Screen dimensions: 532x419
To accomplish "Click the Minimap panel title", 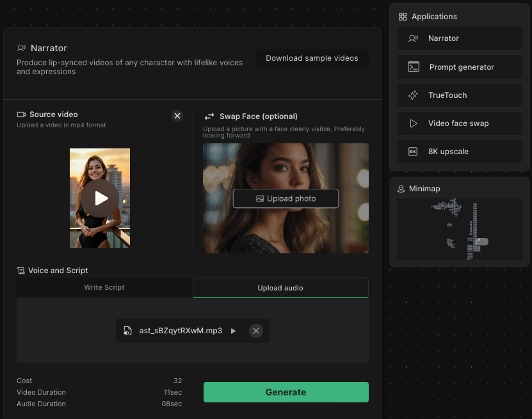I will click(x=424, y=189).
